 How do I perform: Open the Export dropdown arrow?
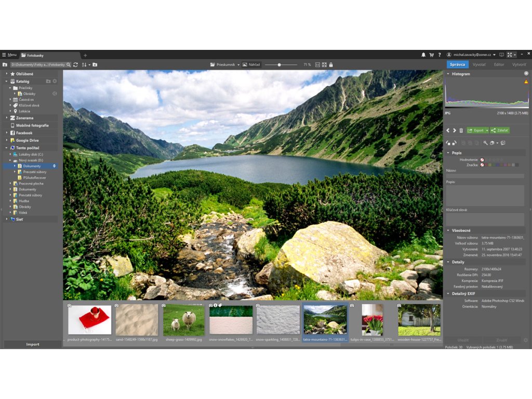click(x=487, y=130)
